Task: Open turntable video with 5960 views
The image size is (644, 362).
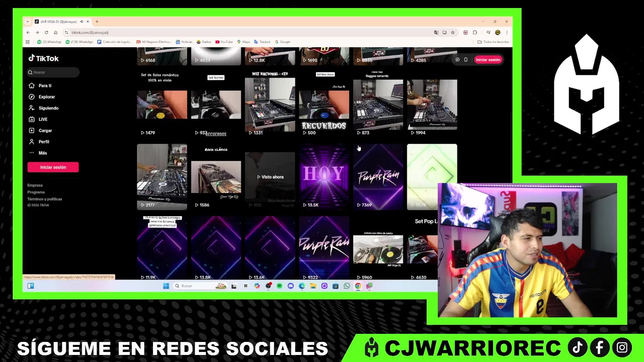Action: [378, 248]
